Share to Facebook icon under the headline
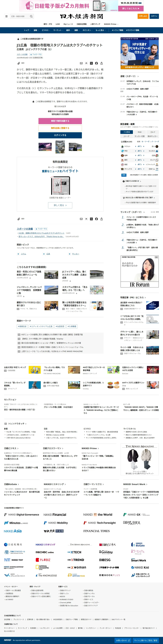The width and height of the screenshot is (163, 644). tap(96, 63)
